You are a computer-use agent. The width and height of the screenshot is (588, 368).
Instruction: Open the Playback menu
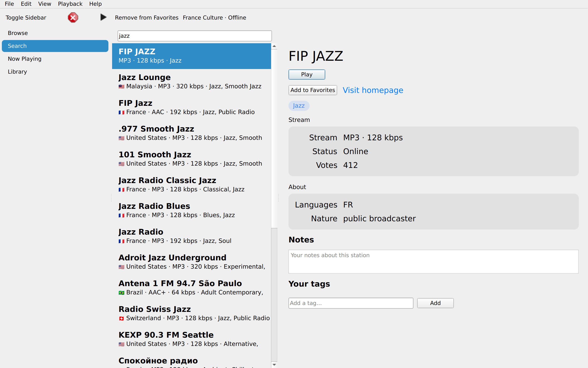70,4
